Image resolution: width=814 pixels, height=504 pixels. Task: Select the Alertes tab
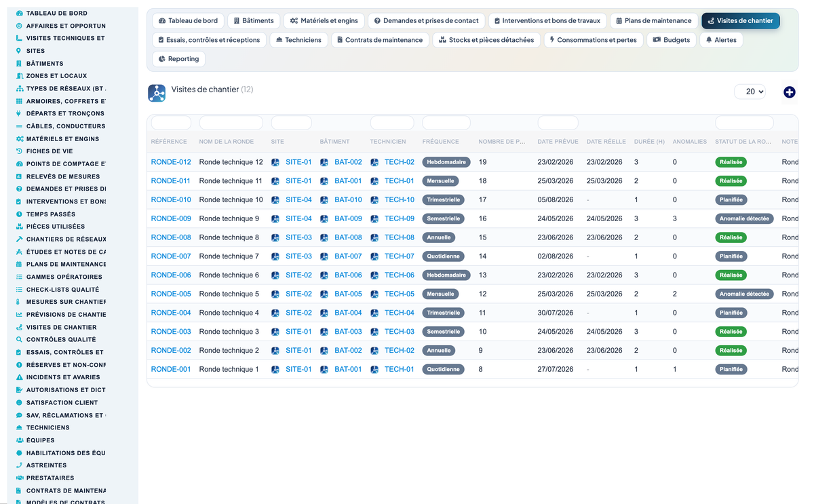pyautogui.click(x=721, y=40)
